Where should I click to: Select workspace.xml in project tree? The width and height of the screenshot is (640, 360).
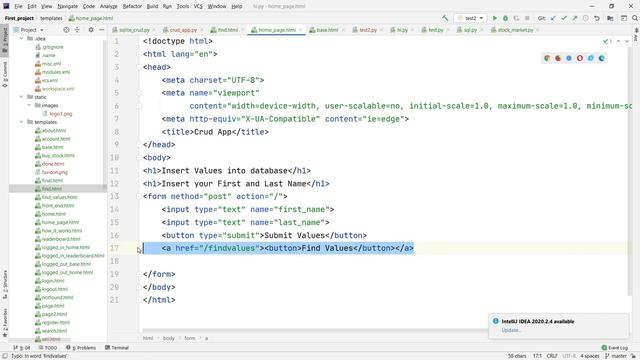click(x=58, y=89)
